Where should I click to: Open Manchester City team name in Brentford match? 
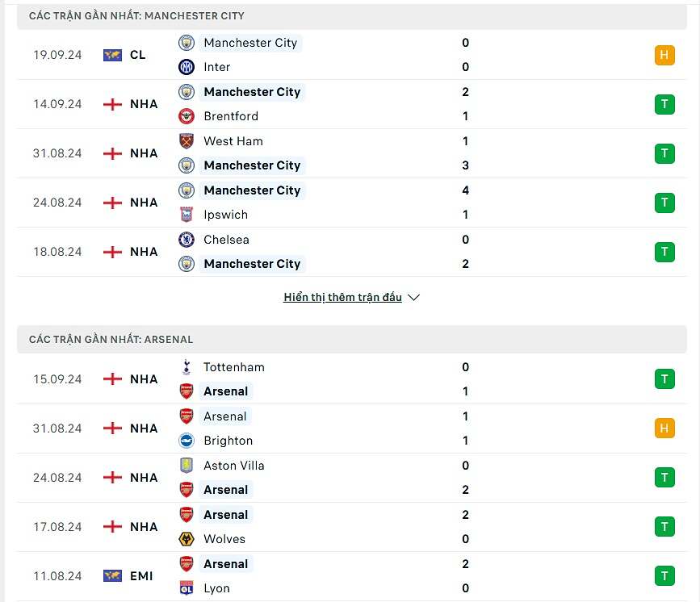(252, 92)
